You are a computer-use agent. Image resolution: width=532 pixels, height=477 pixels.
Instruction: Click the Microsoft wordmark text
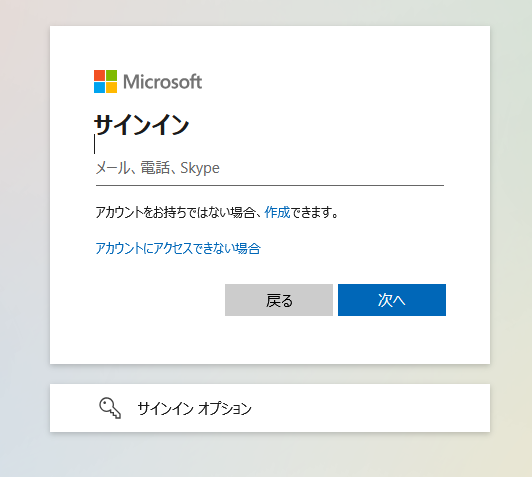click(x=163, y=82)
